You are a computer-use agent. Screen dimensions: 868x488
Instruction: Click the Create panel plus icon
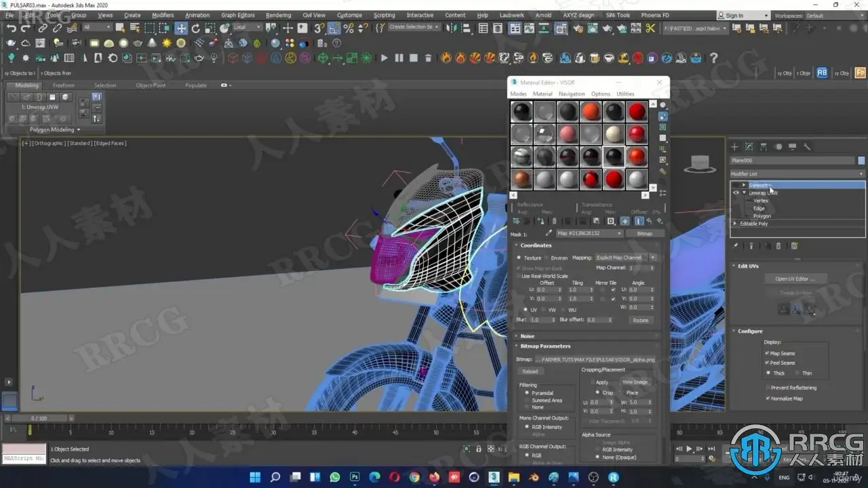(x=734, y=146)
